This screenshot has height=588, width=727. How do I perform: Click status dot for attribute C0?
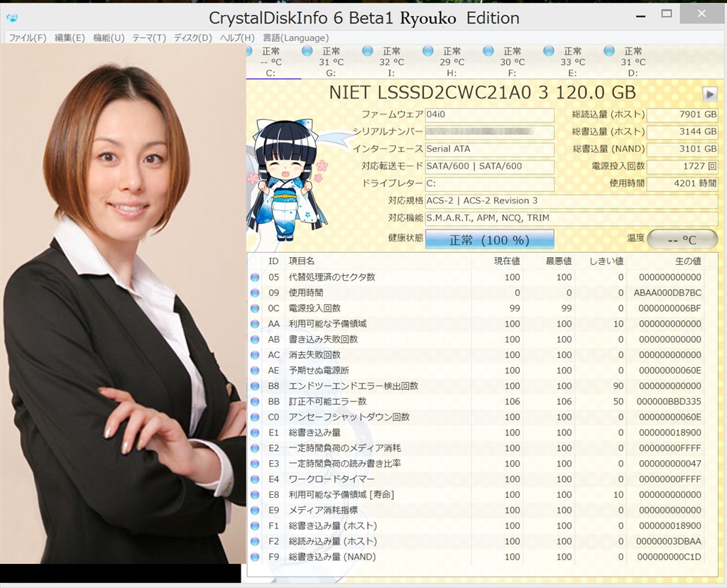pos(255,418)
